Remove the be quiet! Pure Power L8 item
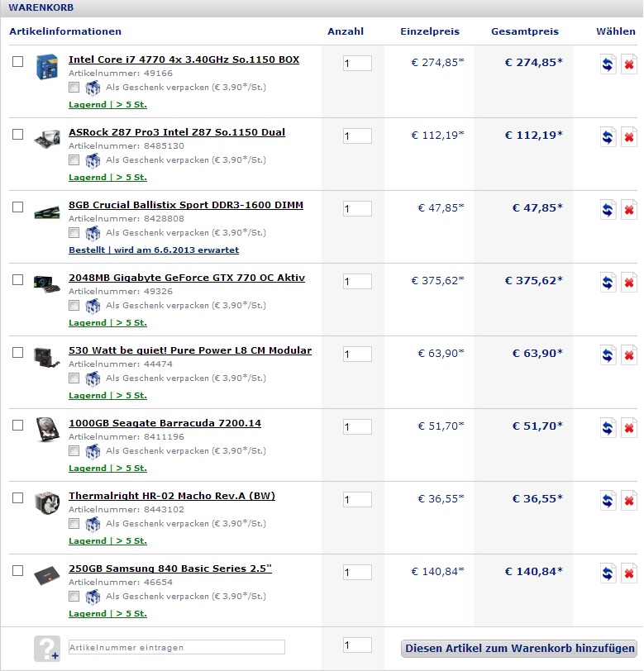 629,355
